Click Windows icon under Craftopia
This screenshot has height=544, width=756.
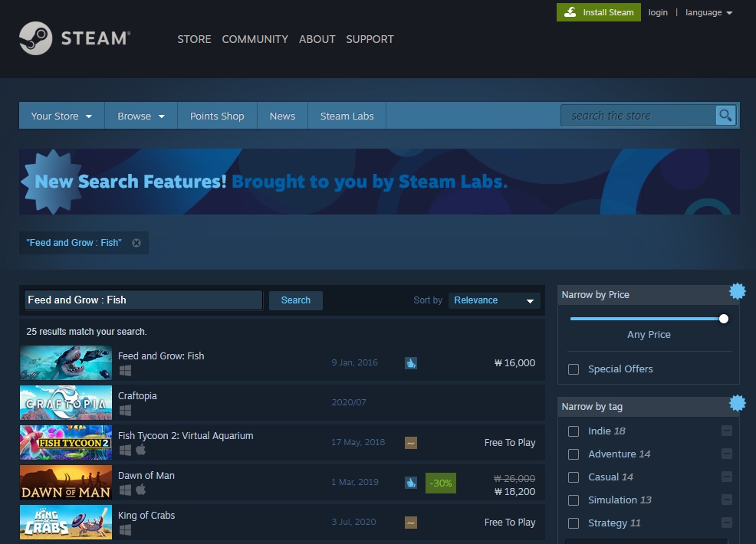125,410
